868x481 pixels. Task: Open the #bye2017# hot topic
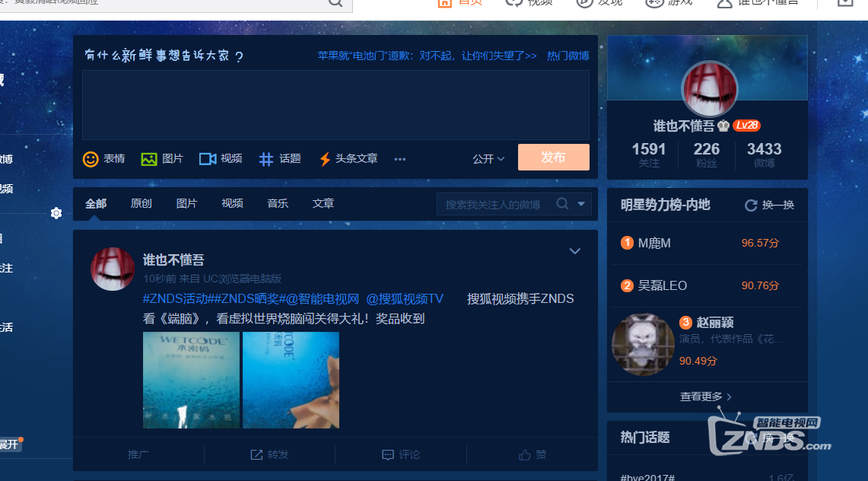(647, 476)
